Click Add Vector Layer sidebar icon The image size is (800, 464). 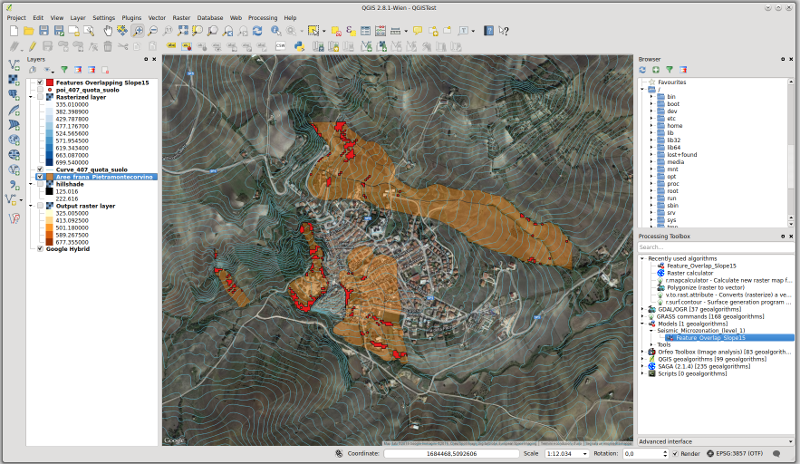click(x=13, y=64)
